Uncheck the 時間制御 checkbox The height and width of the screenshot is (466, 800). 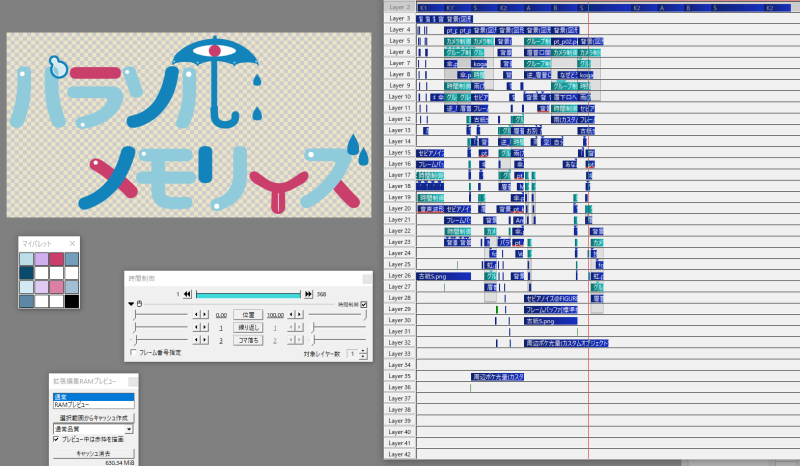[x=364, y=304]
